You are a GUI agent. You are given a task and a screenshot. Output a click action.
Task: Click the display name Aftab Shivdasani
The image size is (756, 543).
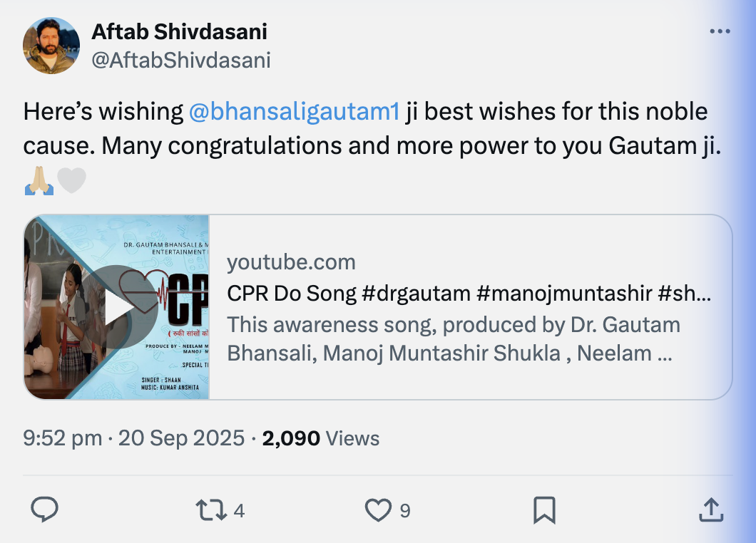(179, 31)
